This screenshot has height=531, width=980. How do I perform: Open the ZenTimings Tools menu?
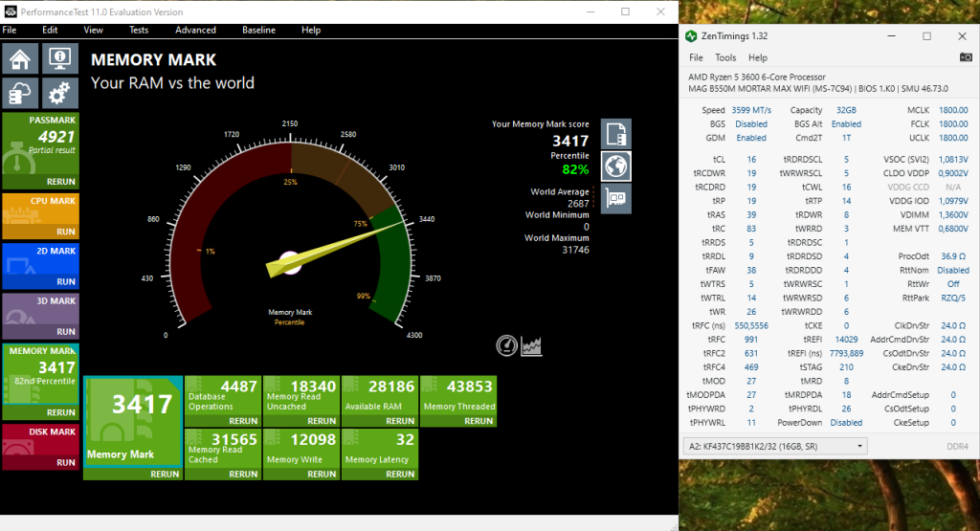pos(725,57)
